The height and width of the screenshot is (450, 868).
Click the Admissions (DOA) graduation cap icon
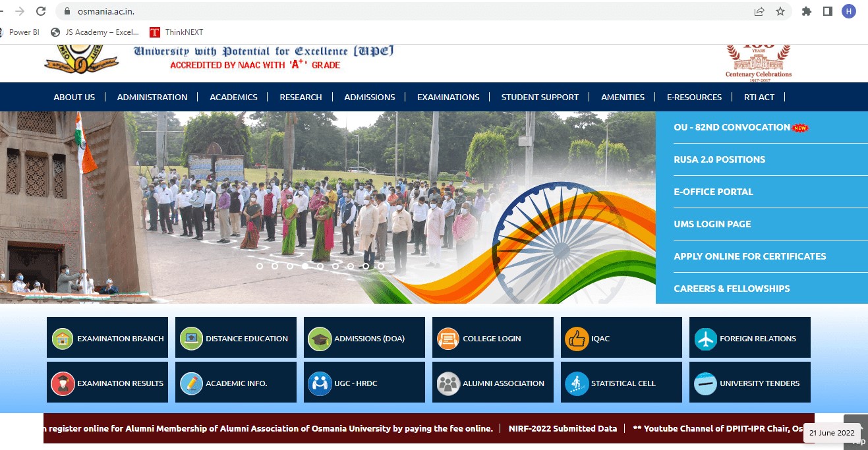click(320, 339)
